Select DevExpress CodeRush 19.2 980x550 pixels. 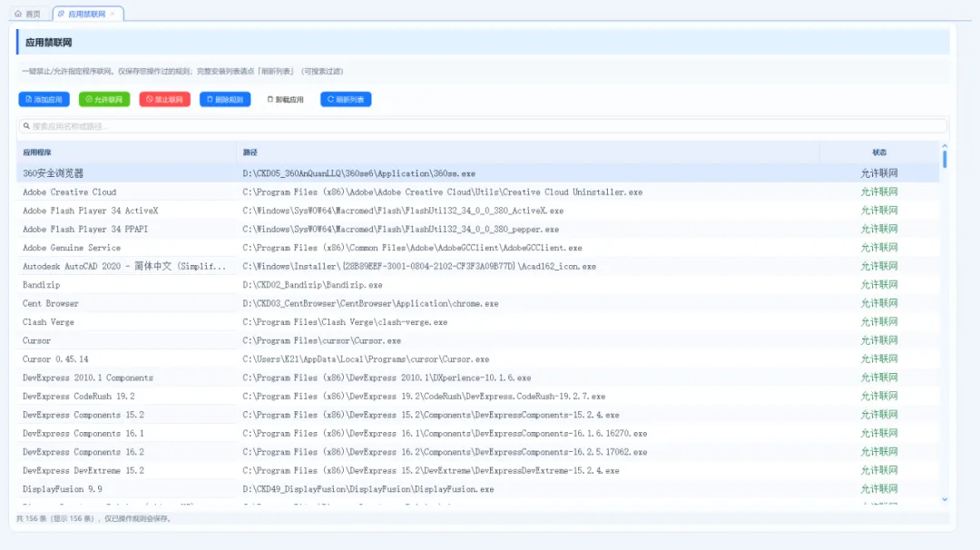[x=78, y=397]
